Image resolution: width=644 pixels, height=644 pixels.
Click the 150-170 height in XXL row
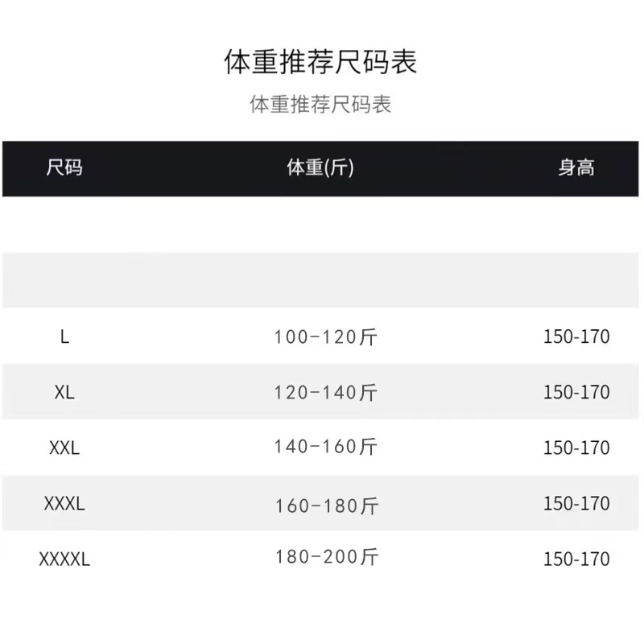[x=576, y=448]
